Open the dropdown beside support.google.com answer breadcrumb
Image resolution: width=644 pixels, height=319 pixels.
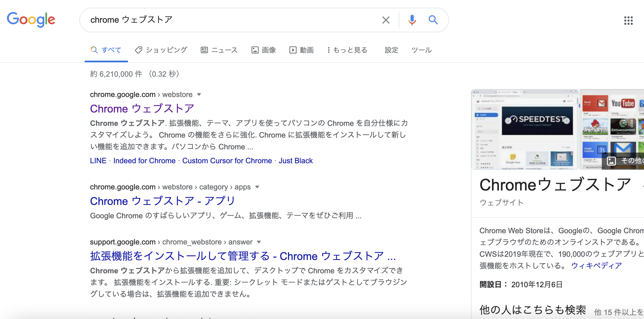point(259,242)
